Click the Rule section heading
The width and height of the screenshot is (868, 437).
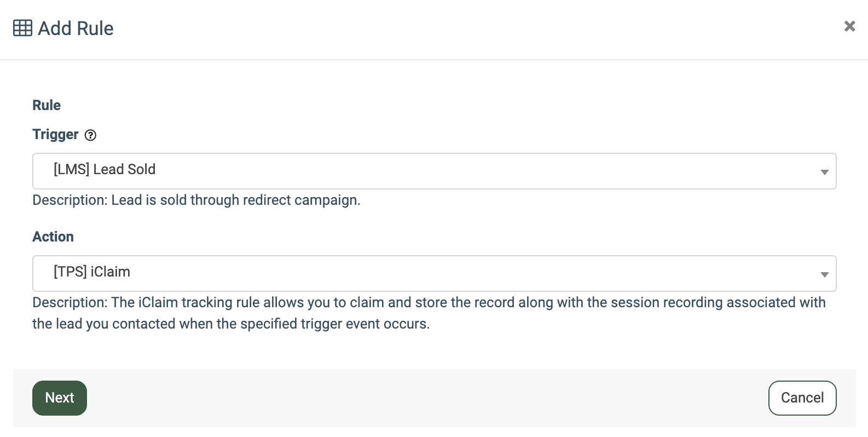click(47, 105)
